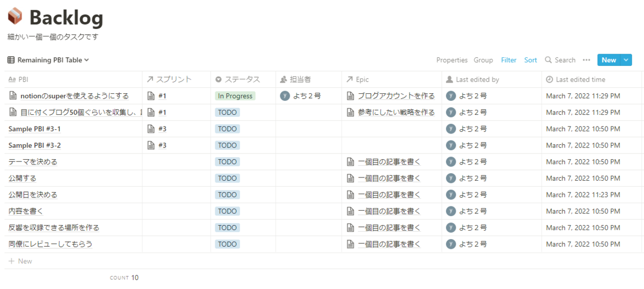Click the March 7, 2022 11:23 PM cell

pos(591,195)
